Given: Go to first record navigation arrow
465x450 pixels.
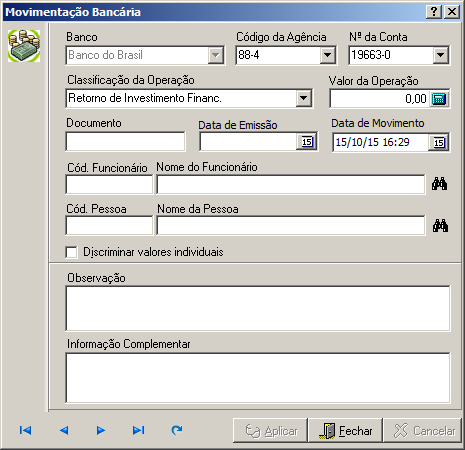Looking at the screenshot, I should tap(25, 430).
